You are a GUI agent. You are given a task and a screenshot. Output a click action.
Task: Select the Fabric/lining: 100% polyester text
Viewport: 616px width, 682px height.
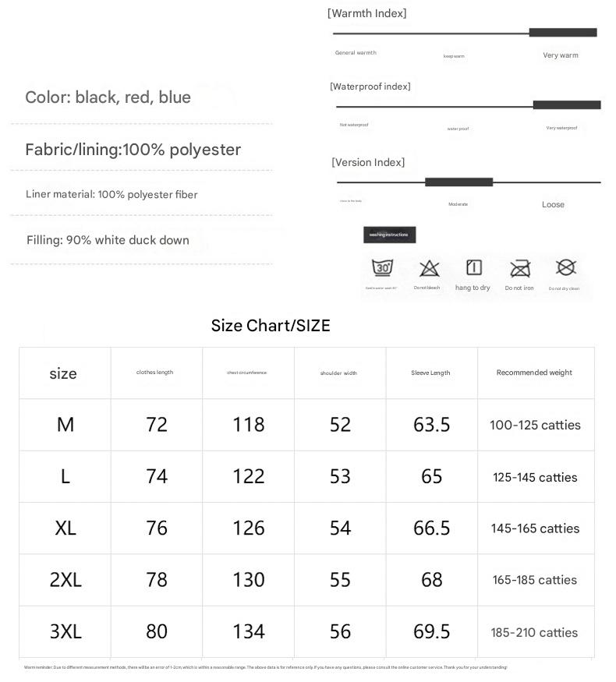tap(133, 150)
